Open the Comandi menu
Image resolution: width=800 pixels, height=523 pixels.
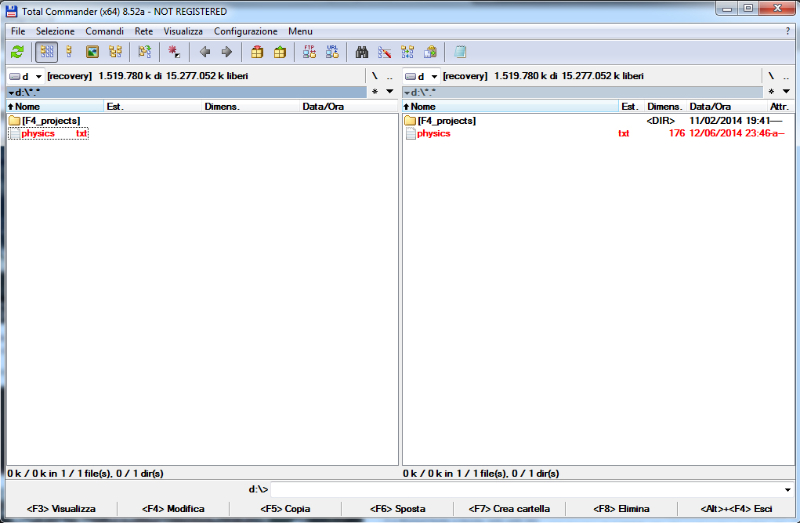(104, 31)
